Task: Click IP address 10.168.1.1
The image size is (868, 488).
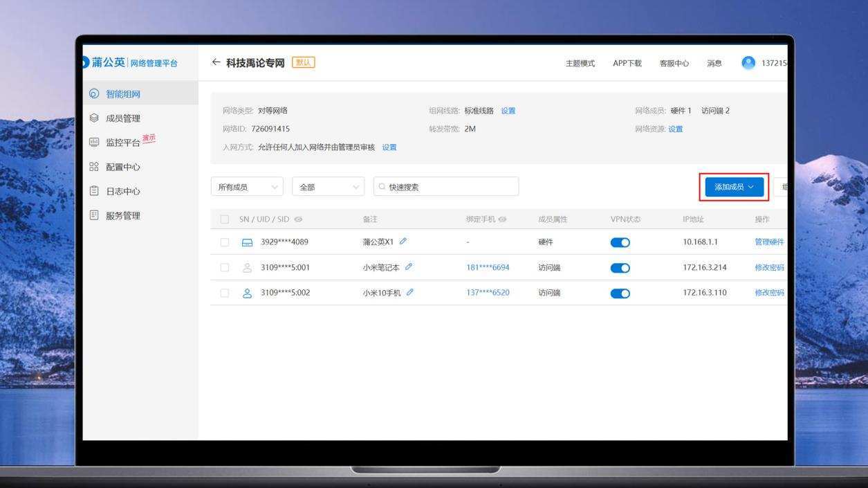Action: [x=700, y=242]
